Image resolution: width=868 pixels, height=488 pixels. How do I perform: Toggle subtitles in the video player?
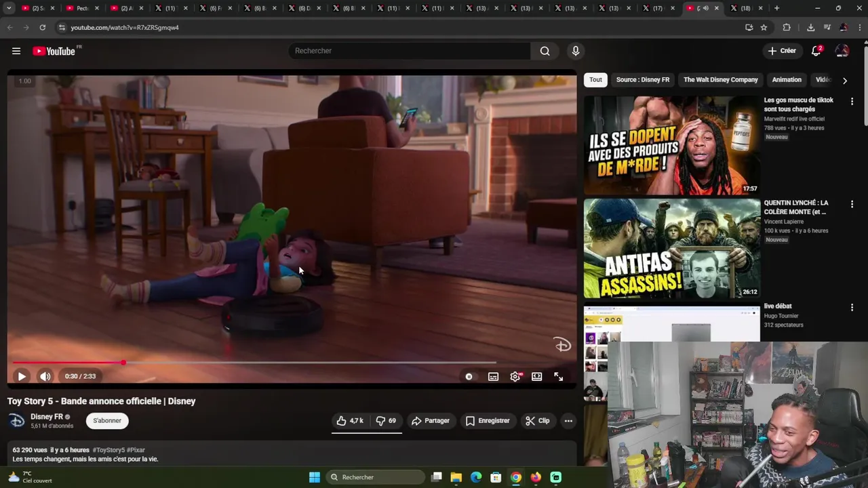tap(493, 376)
